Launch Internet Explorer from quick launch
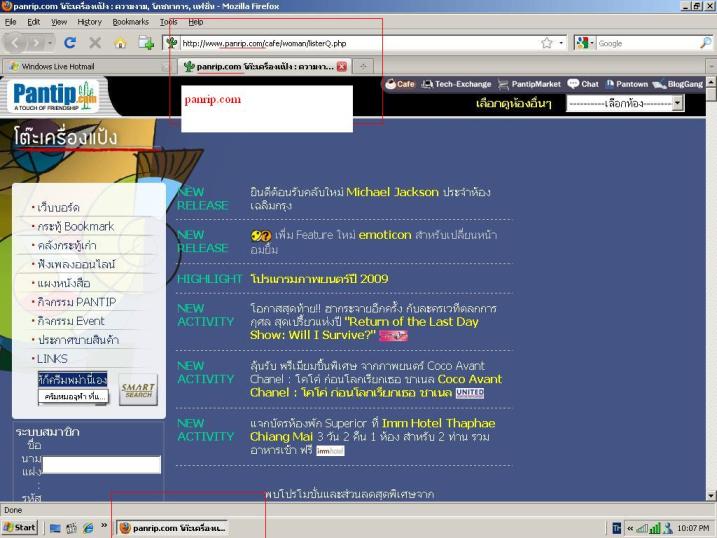The image size is (717, 538). click(88, 528)
